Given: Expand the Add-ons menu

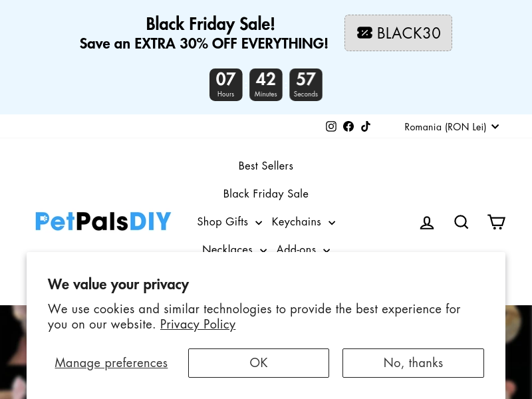Looking at the screenshot, I should [x=303, y=248].
